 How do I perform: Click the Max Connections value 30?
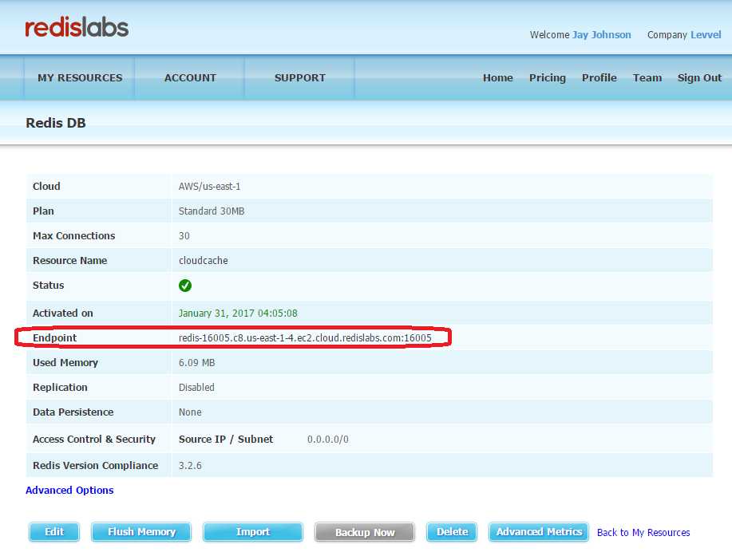184,236
